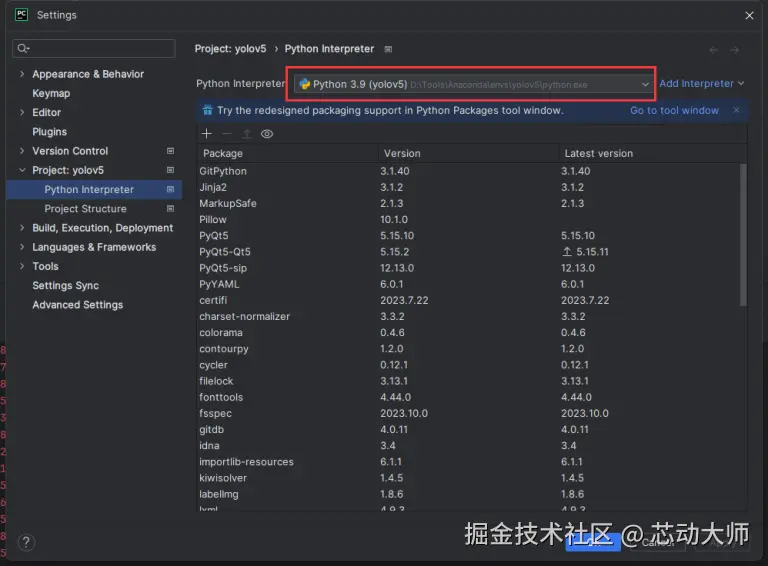Click the project-level marker icon beside the breadcrumb
Screen dimensions: 768x566
point(388,49)
